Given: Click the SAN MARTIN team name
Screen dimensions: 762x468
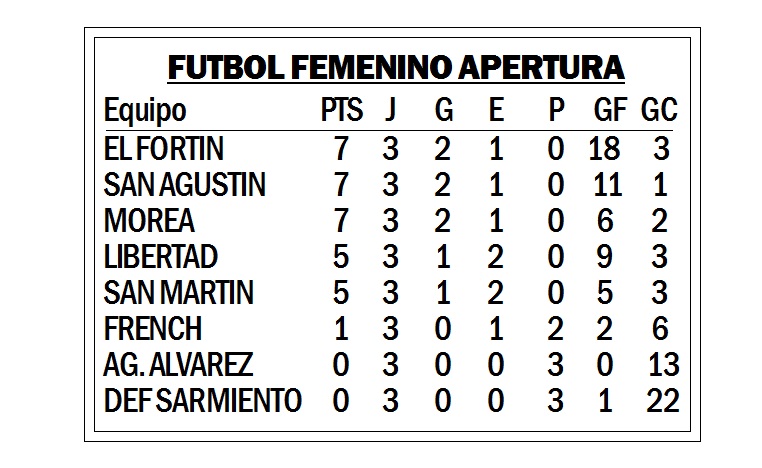Looking at the screenshot, I should click(179, 293).
